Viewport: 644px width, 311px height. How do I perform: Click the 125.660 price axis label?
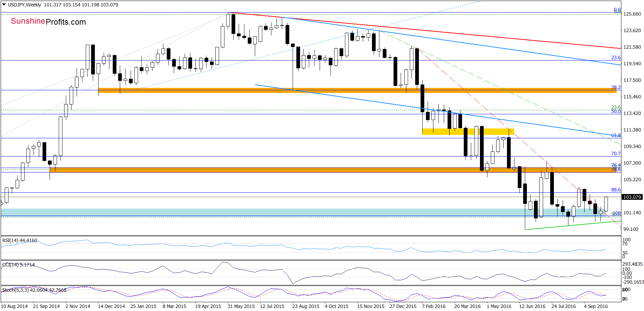[x=632, y=14]
